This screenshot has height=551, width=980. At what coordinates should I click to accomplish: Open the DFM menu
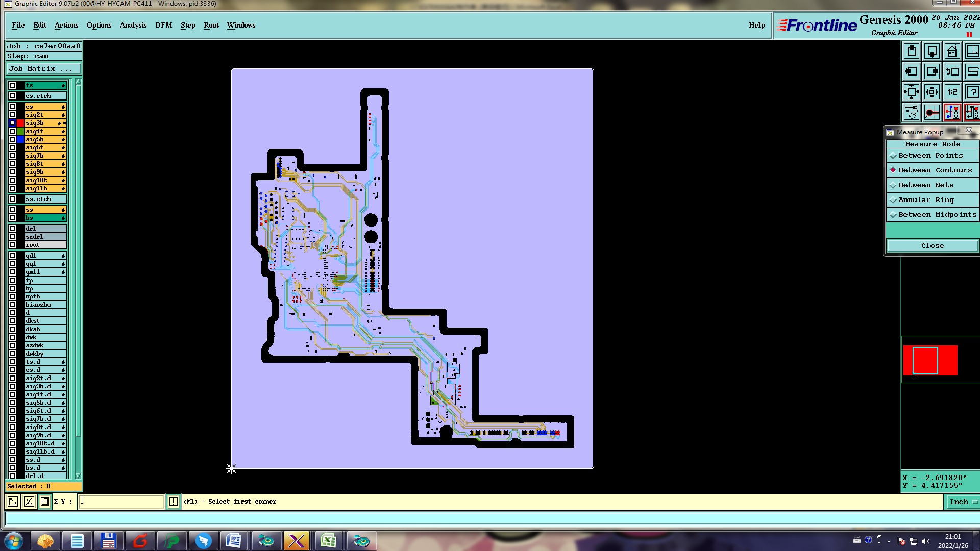(163, 25)
